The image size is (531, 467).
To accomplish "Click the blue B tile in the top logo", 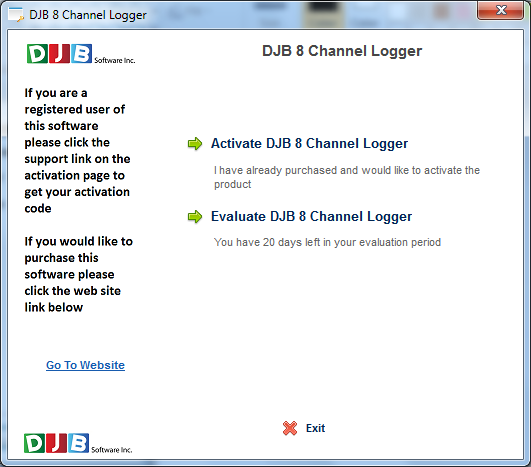I will click(81, 54).
